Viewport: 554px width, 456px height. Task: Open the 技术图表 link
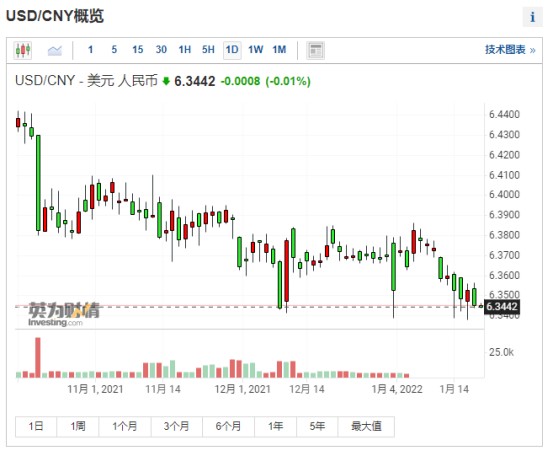pyautogui.click(x=510, y=50)
